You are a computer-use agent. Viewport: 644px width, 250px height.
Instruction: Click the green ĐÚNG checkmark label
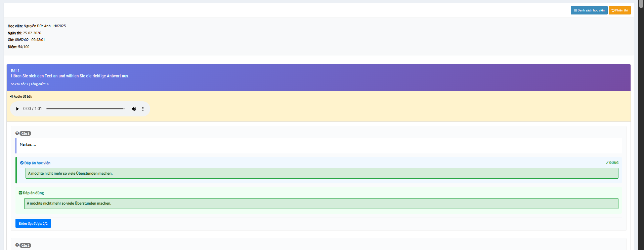612,163
